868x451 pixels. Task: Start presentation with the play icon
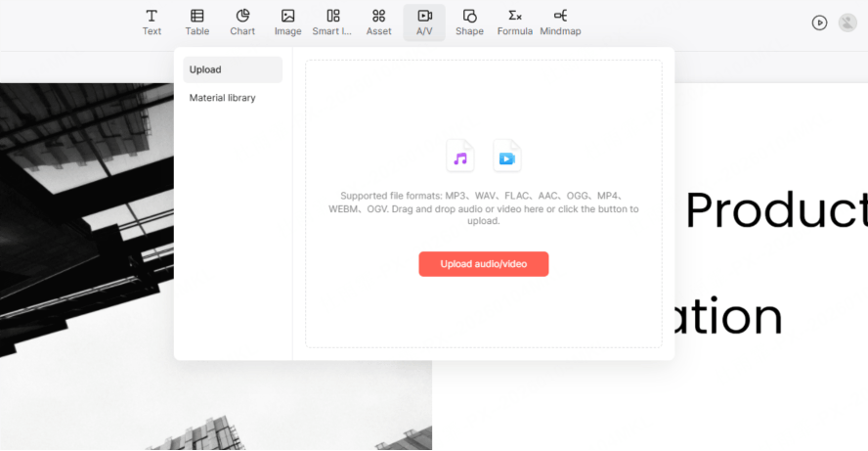[x=819, y=23]
